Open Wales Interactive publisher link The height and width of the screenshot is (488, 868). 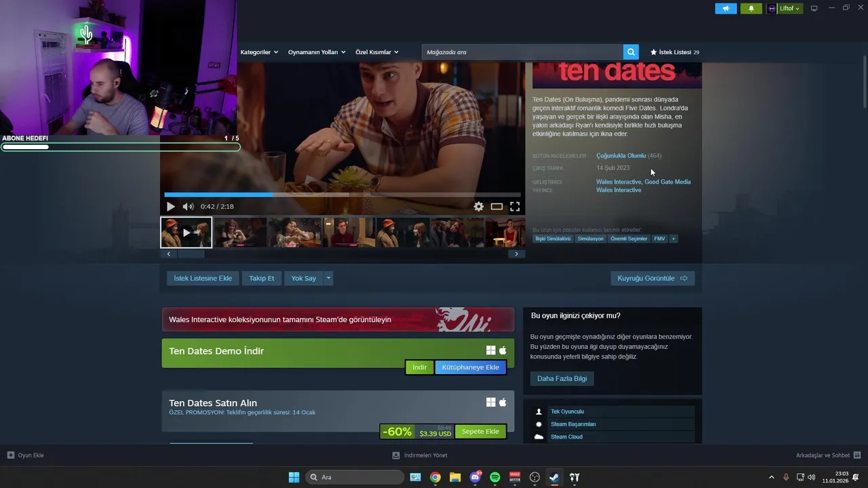click(x=618, y=190)
